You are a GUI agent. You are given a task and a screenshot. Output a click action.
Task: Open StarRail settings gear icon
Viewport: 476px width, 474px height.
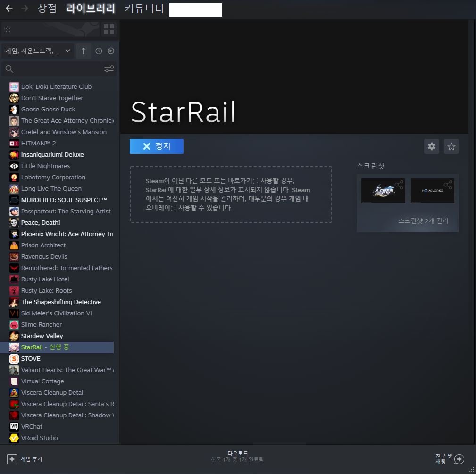[x=432, y=146]
